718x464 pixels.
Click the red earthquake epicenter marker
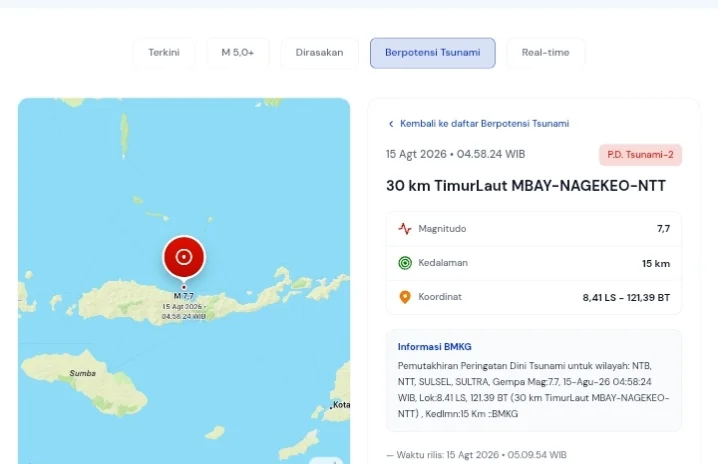184,257
